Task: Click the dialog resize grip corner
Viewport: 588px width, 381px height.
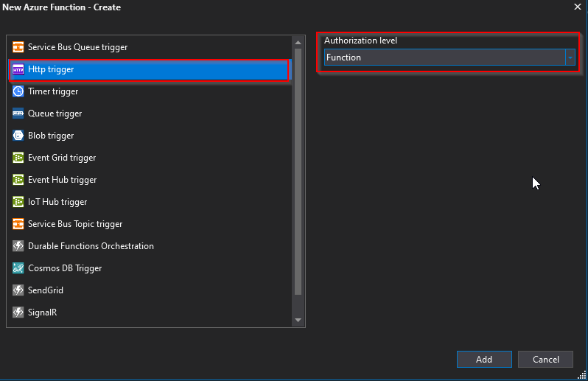Action: (582, 375)
